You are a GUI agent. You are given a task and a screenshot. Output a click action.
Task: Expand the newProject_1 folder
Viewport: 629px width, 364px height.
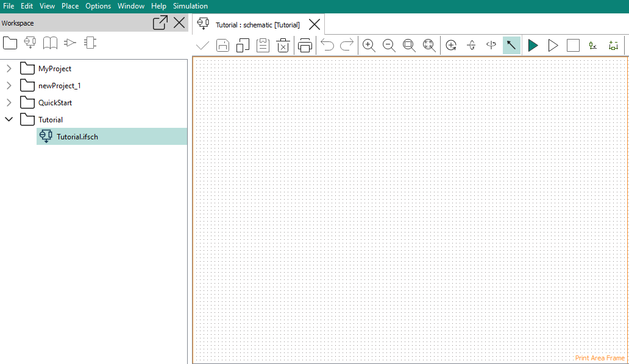click(9, 85)
